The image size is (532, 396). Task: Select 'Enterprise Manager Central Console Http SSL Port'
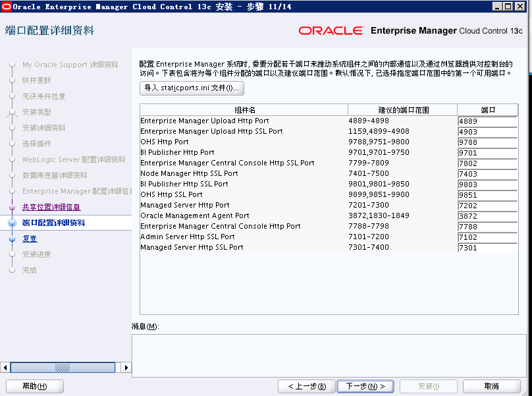[227, 163]
